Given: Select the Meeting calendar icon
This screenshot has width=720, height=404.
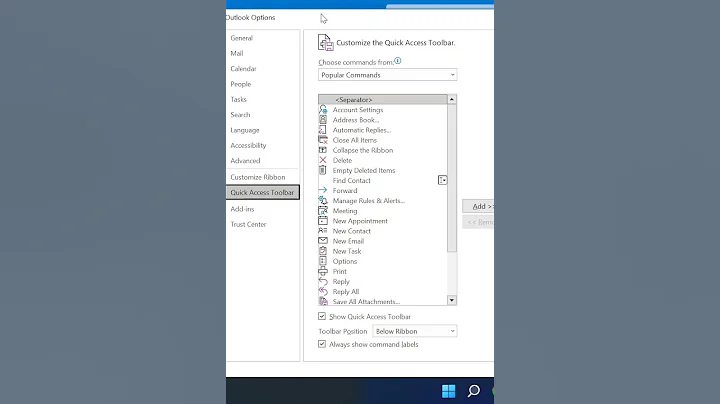Looking at the screenshot, I should [x=323, y=211].
